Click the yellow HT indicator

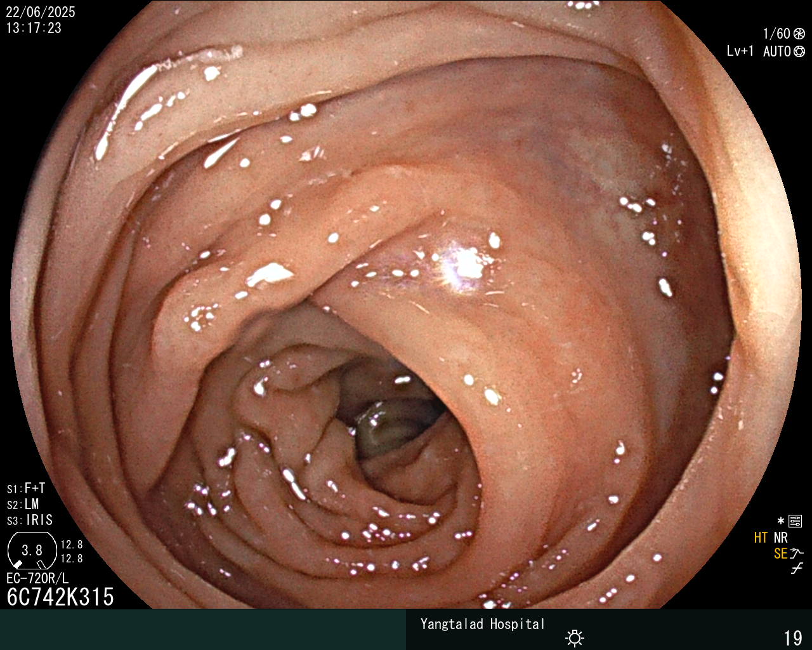click(x=761, y=538)
